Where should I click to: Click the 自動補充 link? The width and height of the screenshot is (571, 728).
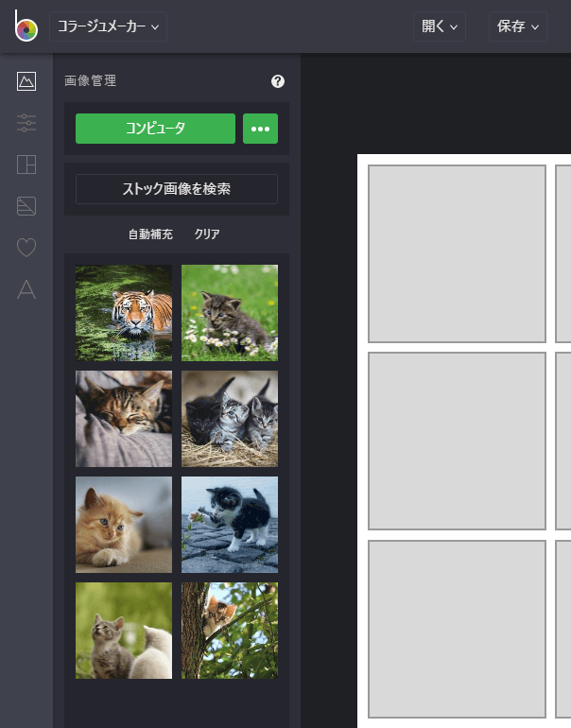pos(150,234)
